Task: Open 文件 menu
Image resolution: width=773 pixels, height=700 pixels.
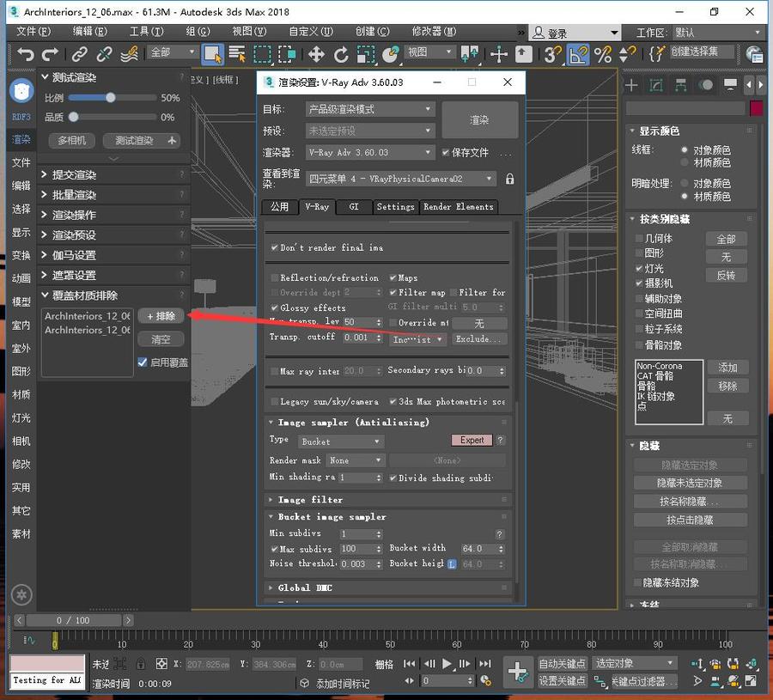Action: tap(33, 32)
